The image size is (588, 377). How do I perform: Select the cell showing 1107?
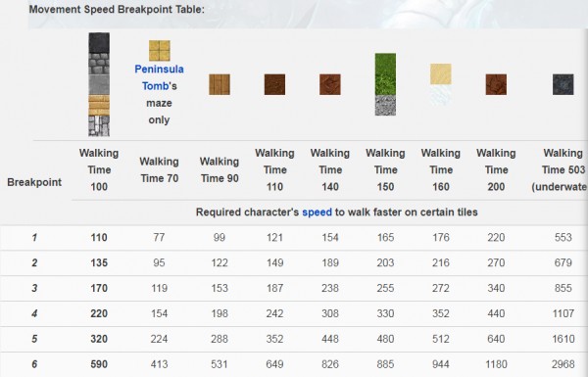563,313
